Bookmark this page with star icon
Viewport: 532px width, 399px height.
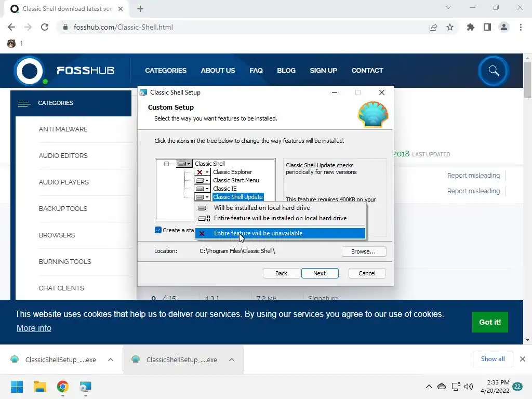coord(450,27)
